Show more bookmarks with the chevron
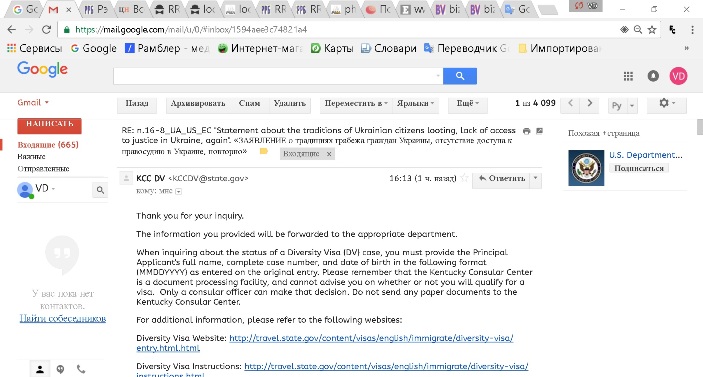This screenshot has width=703, height=377. click(686, 48)
